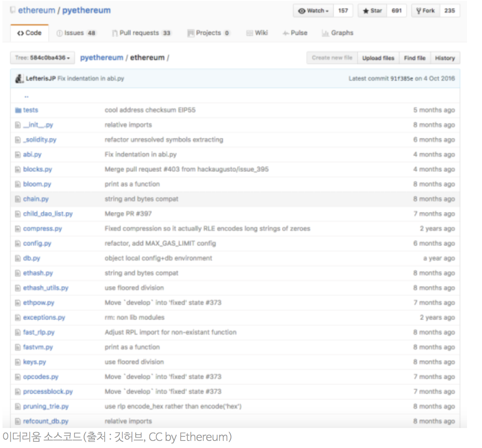Viewport: 482px width, 448px height.
Task: Open LefterisJP author profile link
Action: point(41,78)
